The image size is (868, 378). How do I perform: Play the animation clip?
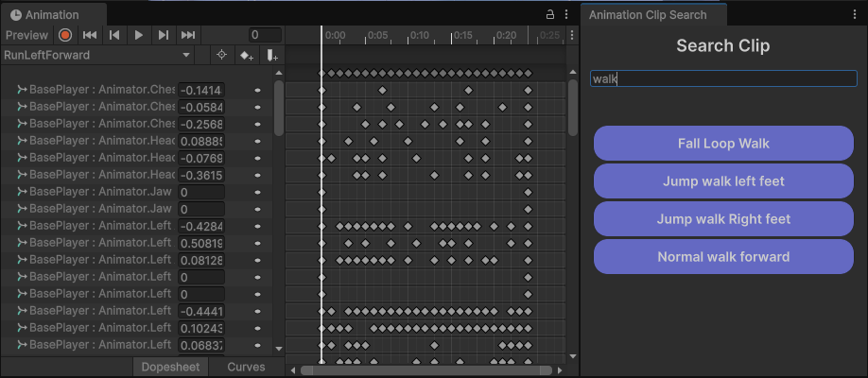139,35
